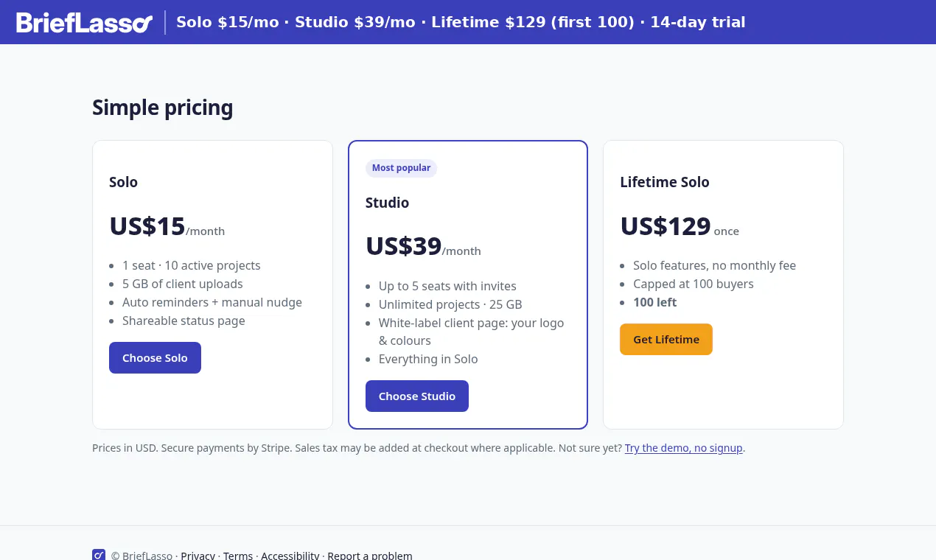The height and width of the screenshot is (560, 936).
Task: Click the Report a problem link
Action: click(x=370, y=556)
